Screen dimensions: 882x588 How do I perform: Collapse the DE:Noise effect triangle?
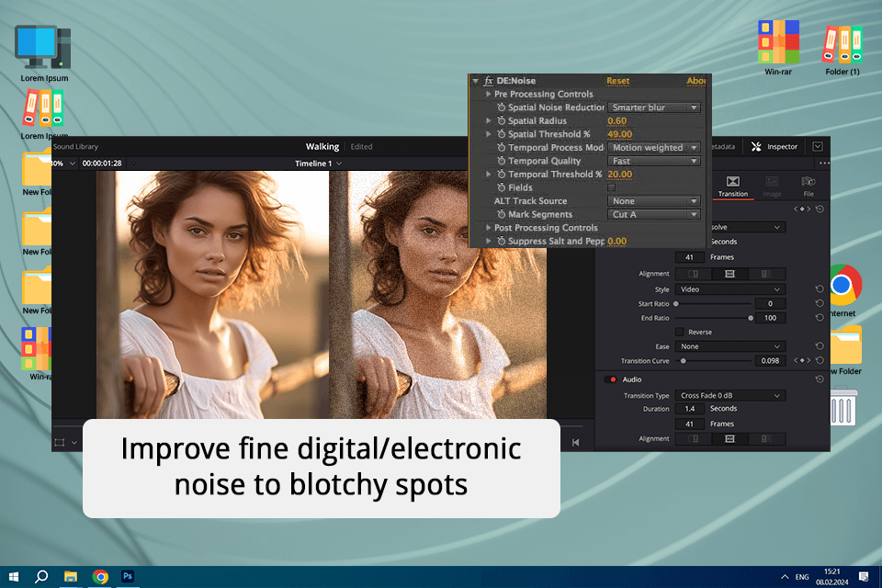point(475,81)
